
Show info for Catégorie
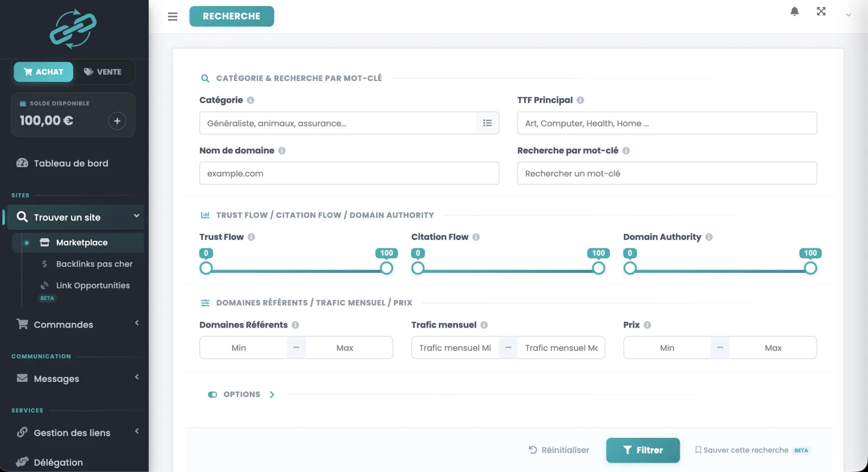251,100
